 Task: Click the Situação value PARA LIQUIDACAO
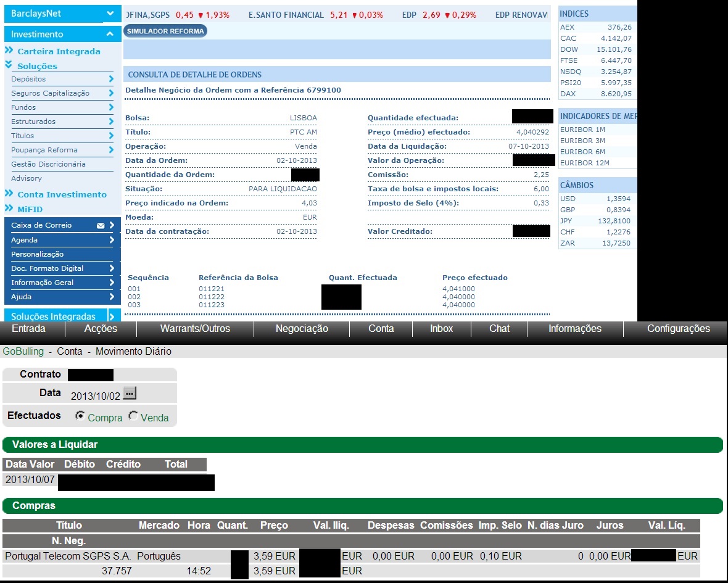pos(283,189)
